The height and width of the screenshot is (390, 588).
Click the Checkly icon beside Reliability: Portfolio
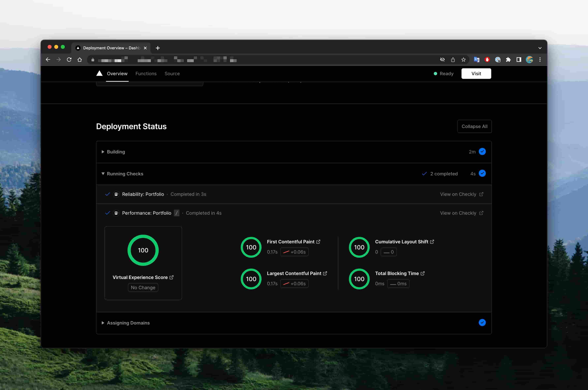(x=116, y=194)
